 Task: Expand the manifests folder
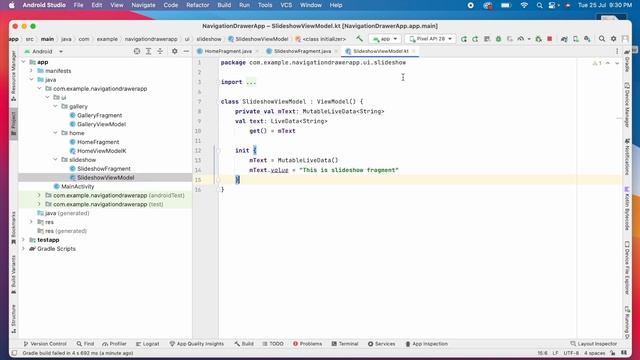click(31, 71)
